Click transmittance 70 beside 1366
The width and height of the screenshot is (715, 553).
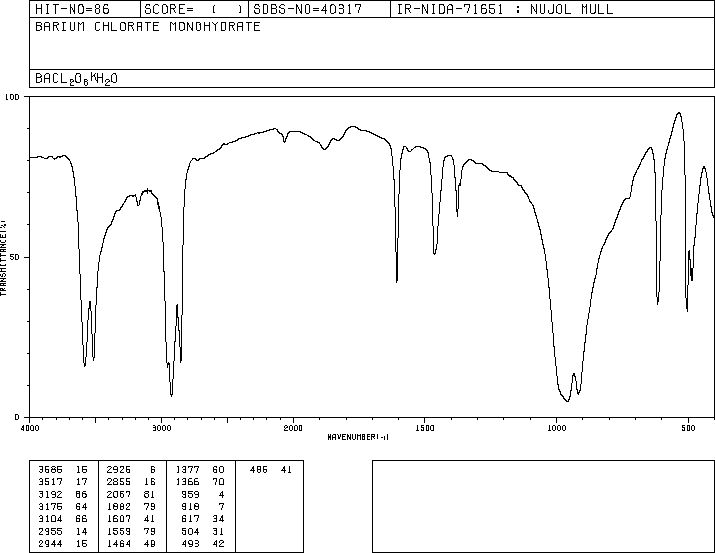(x=218, y=482)
